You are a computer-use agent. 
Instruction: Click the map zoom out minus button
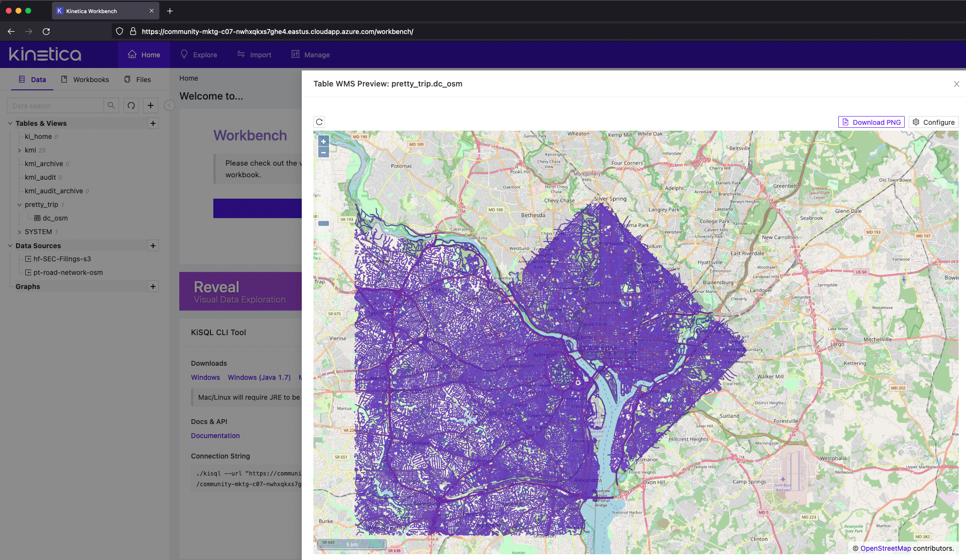click(324, 153)
